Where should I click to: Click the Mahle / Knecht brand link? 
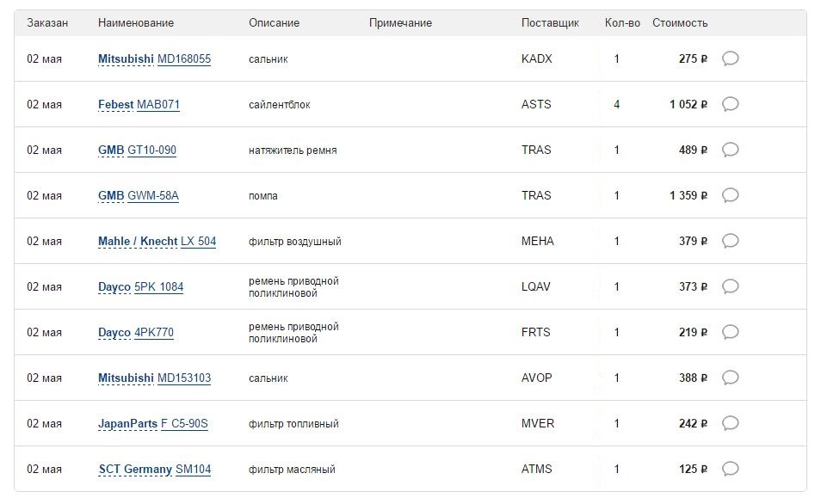point(138,241)
